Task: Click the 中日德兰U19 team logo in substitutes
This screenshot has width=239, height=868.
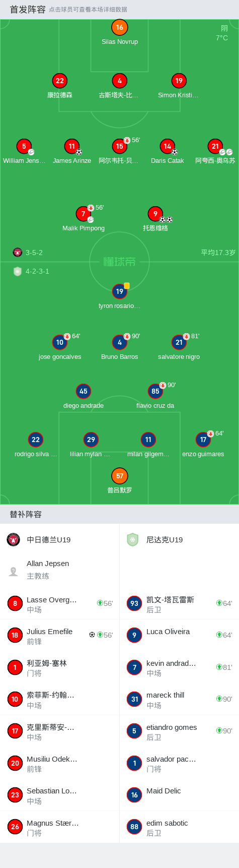Action: click(x=14, y=540)
